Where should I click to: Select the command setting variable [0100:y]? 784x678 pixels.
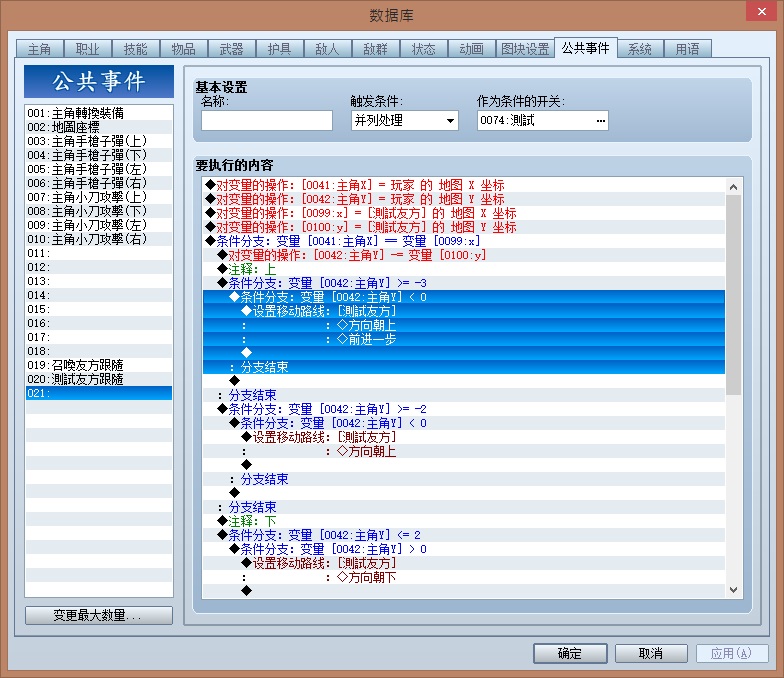464,227
